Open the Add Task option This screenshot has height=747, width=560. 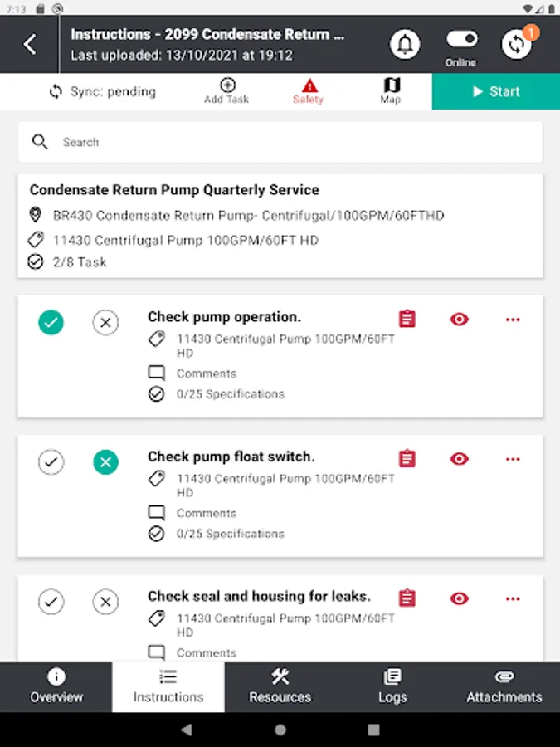tap(226, 90)
